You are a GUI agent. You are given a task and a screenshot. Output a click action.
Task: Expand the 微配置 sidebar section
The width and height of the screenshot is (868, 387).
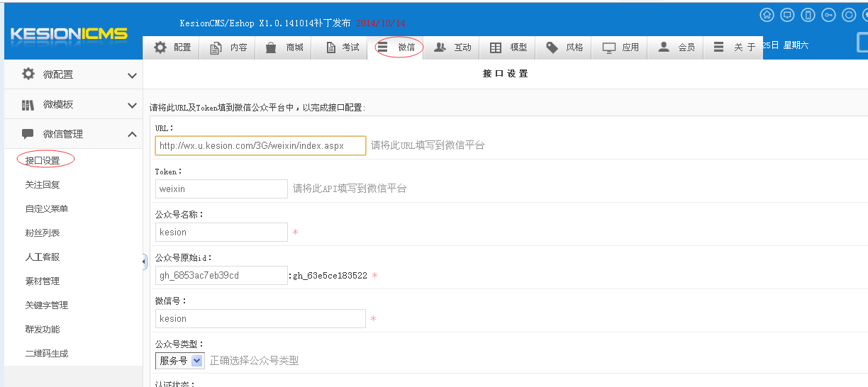point(71,74)
